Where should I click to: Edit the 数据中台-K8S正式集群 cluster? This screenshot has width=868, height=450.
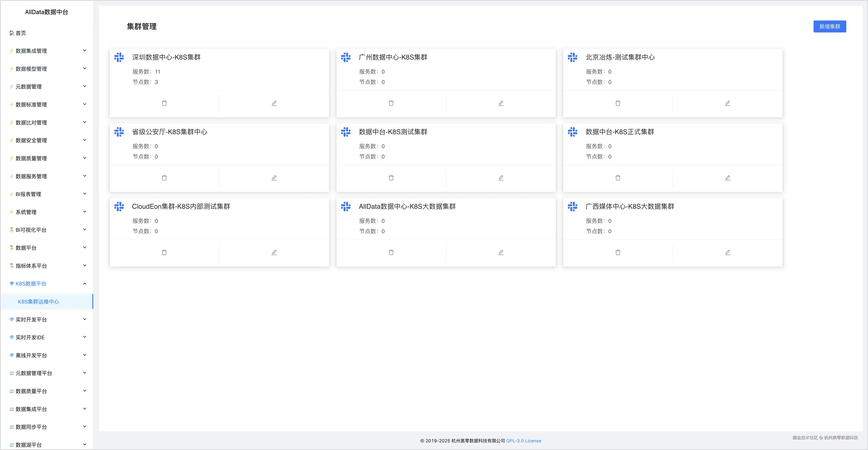click(728, 178)
